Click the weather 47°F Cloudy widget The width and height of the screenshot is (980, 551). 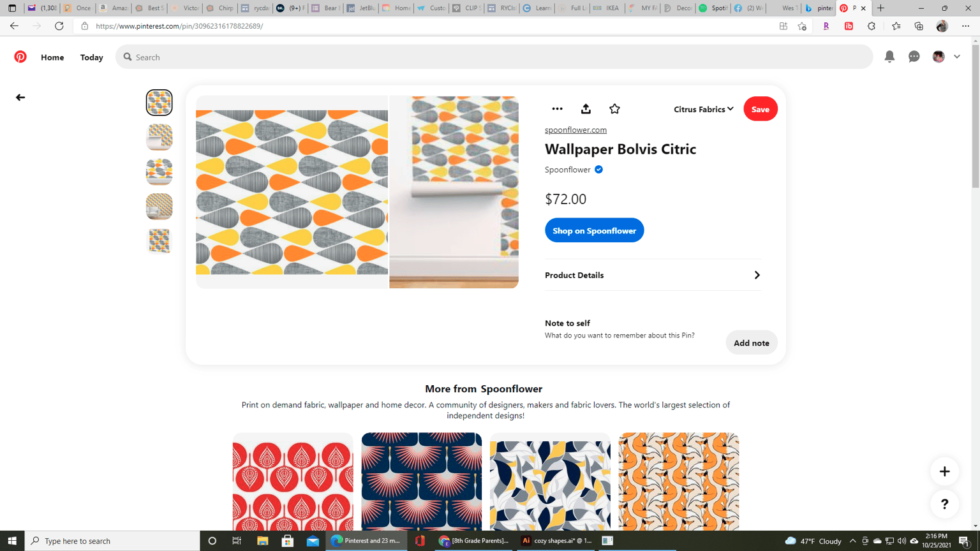tap(813, 541)
